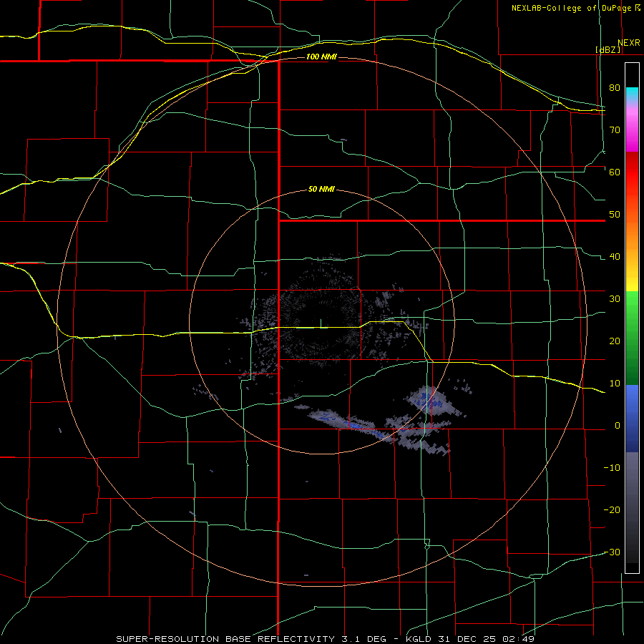The image size is (644, 644).
Task: Click the -30 value on the dBZ scale
Action: [612, 552]
